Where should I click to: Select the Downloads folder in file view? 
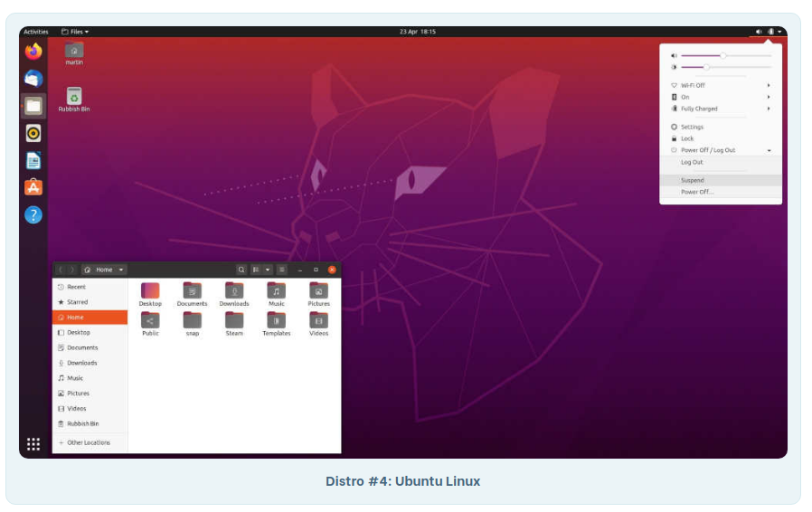point(234,294)
